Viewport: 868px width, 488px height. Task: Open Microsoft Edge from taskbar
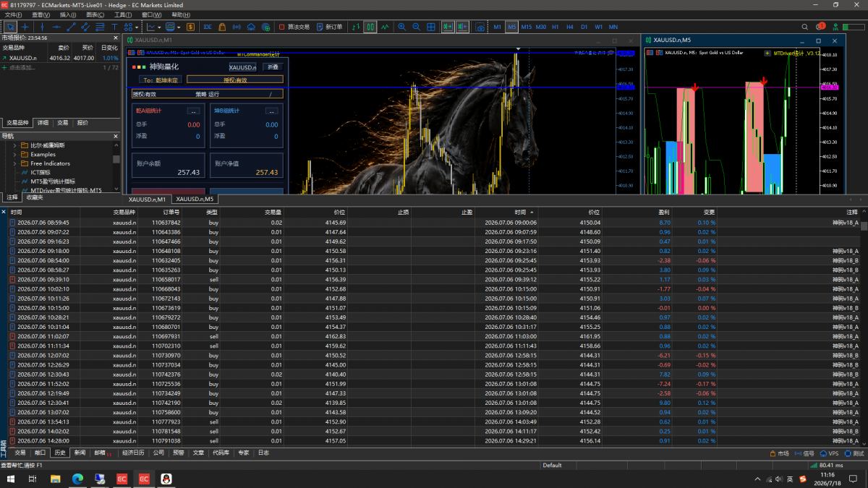[x=77, y=479]
